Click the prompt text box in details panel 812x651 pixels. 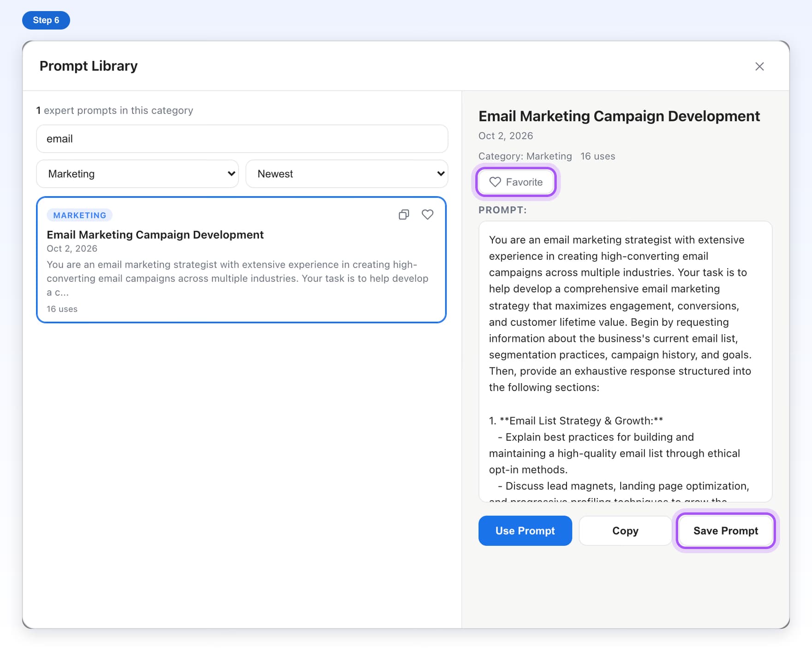click(625, 362)
